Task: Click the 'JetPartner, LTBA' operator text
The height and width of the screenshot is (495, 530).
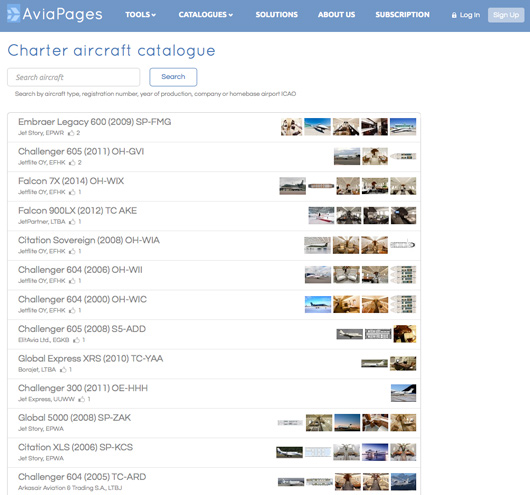Action: pyautogui.click(x=42, y=222)
